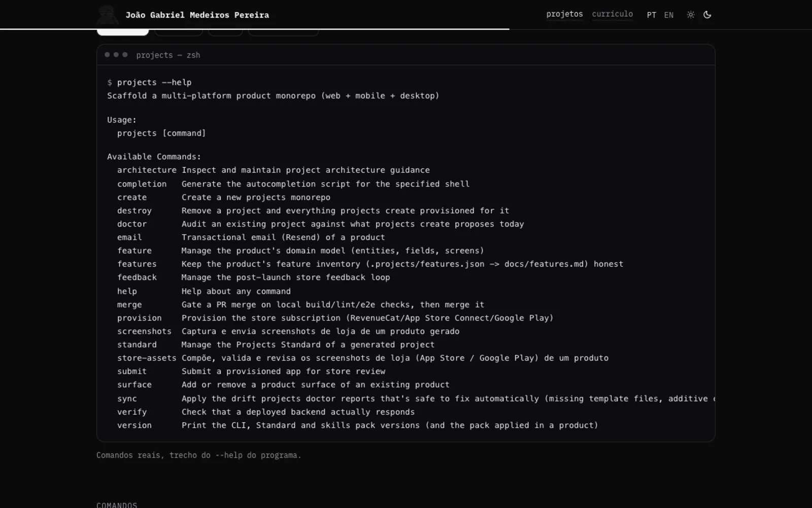Switch to dark theme moon icon

coord(707,15)
